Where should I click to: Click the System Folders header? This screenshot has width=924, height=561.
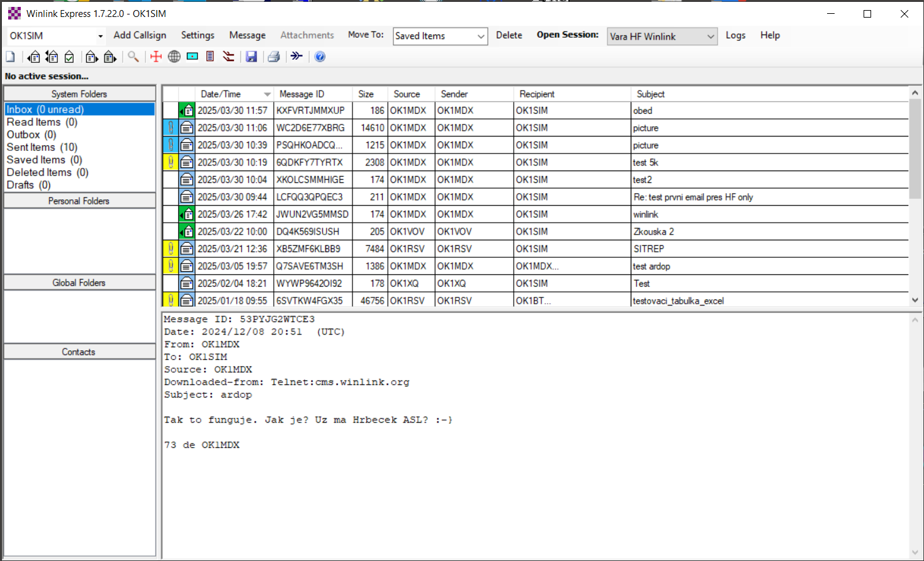coord(79,94)
